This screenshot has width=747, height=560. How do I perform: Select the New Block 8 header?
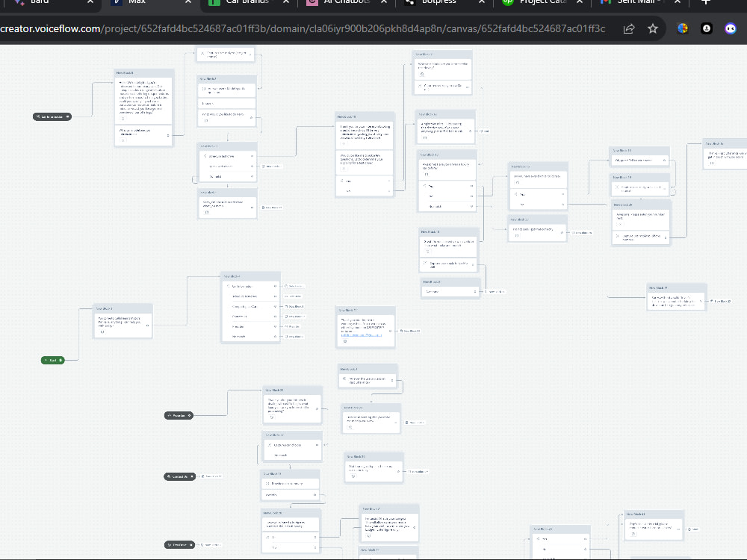144,73
